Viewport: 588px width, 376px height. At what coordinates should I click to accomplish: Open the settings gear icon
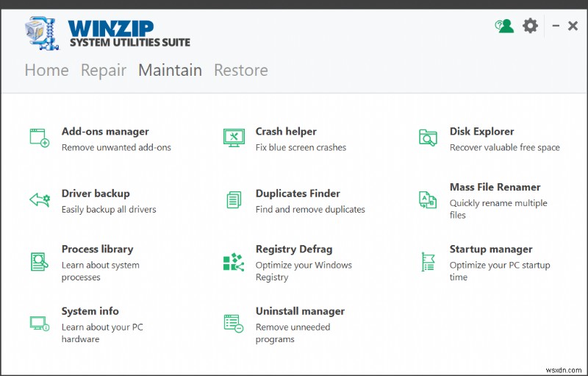[530, 26]
